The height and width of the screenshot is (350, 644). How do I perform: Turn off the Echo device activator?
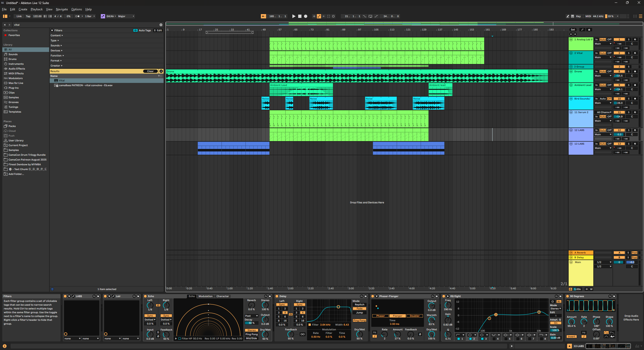click(145, 296)
